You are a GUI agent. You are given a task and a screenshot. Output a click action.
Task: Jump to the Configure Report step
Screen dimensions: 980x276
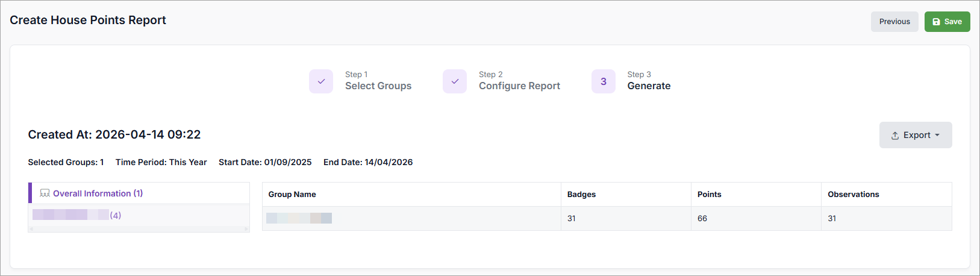click(x=519, y=86)
